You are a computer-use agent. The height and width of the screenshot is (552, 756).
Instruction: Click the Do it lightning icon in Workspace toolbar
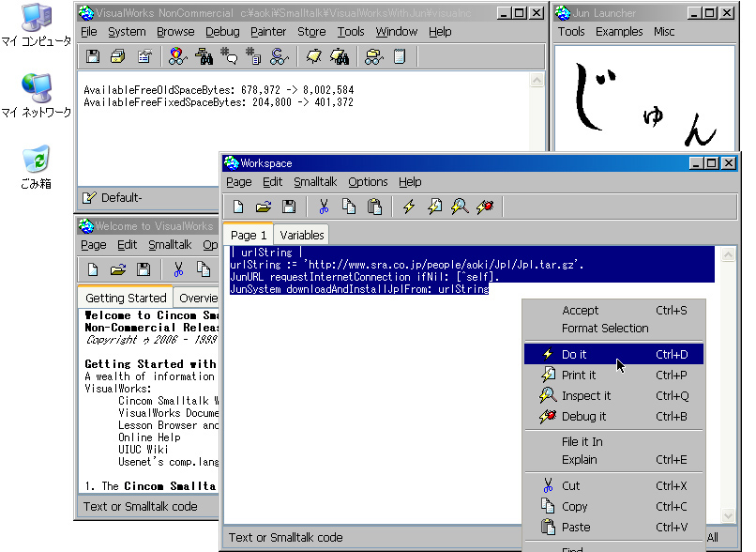click(409, 207)
